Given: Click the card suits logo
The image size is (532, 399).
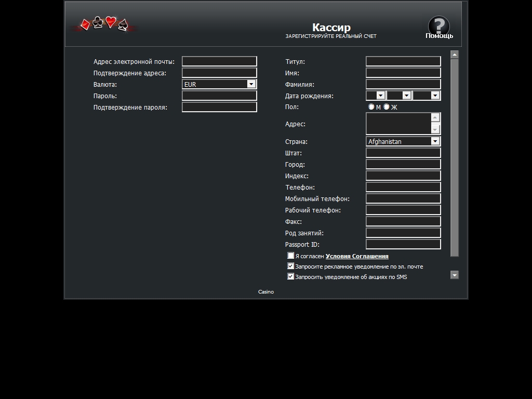Looking at the screenshot, I should (104, 24).
